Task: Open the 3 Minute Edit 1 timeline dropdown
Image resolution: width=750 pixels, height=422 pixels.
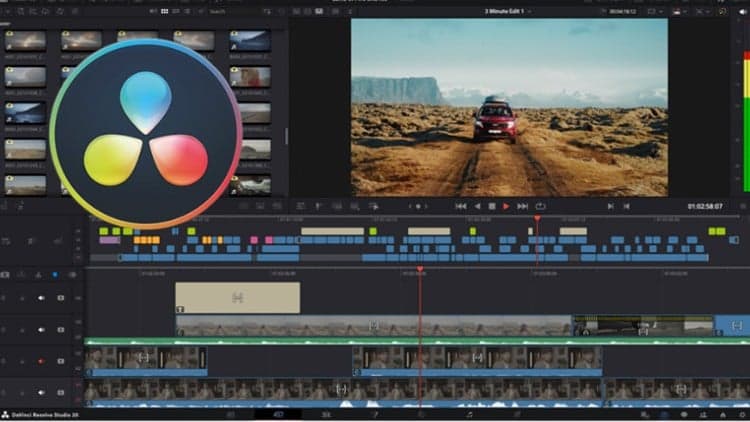Action: 507,11
